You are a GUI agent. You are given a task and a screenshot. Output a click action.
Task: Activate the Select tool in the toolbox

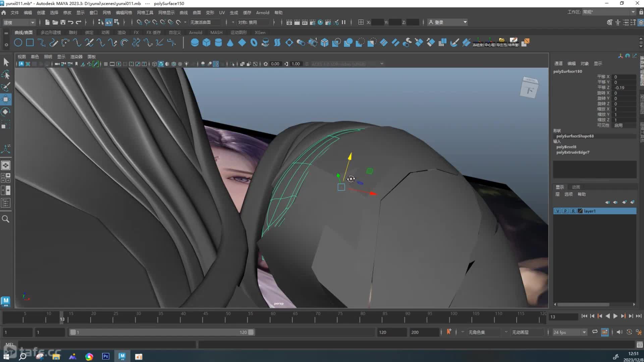coord(6,62)
